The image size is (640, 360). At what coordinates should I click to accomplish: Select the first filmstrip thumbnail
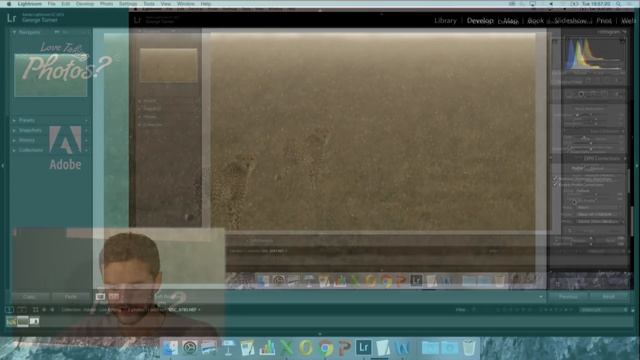pyautogui.click(x=11, y=322)
